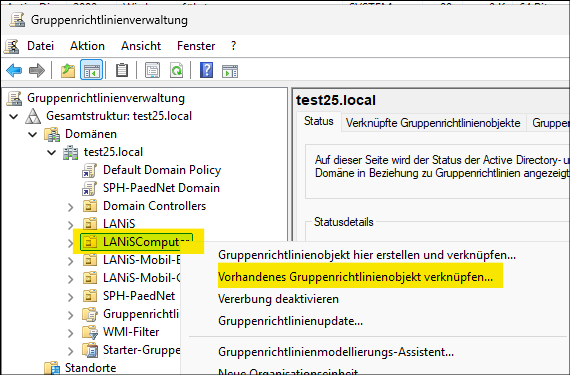The image size is (570, 375).
Task: Choose Vorhandenes Gruppenrichtlinienobjekt verknüpfen
Action: point(356,277)
